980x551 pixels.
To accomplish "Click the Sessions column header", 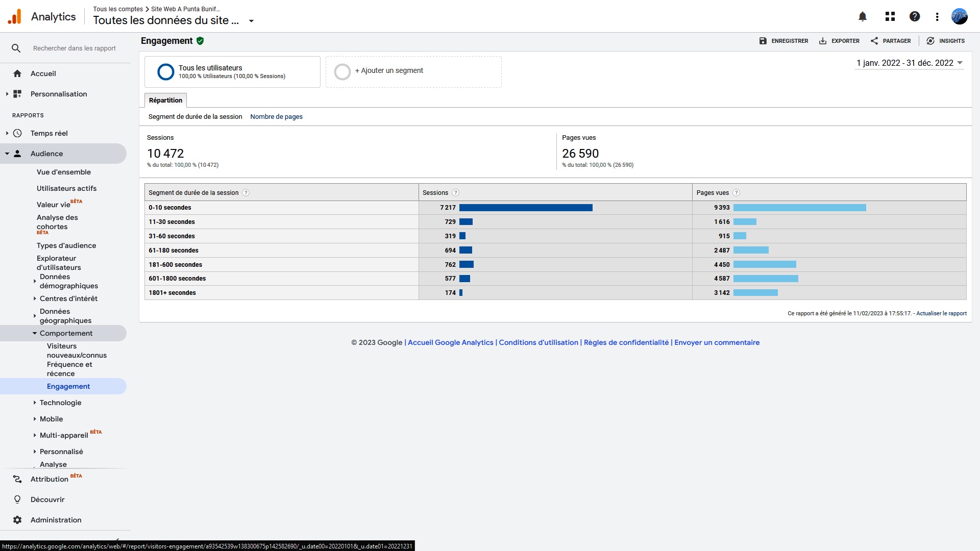I will pyautogui.click(x=435, y=193).
